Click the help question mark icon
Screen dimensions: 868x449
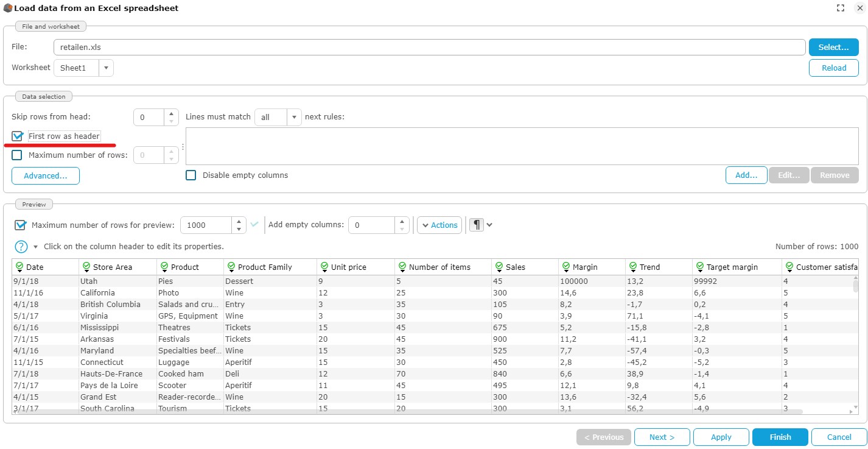click(21, 247)
